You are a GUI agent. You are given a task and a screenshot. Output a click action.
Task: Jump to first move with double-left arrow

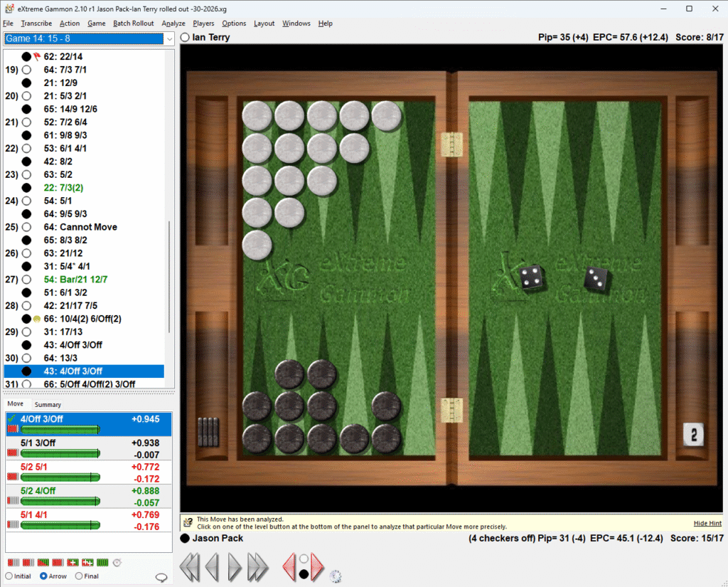click(189, 567)
